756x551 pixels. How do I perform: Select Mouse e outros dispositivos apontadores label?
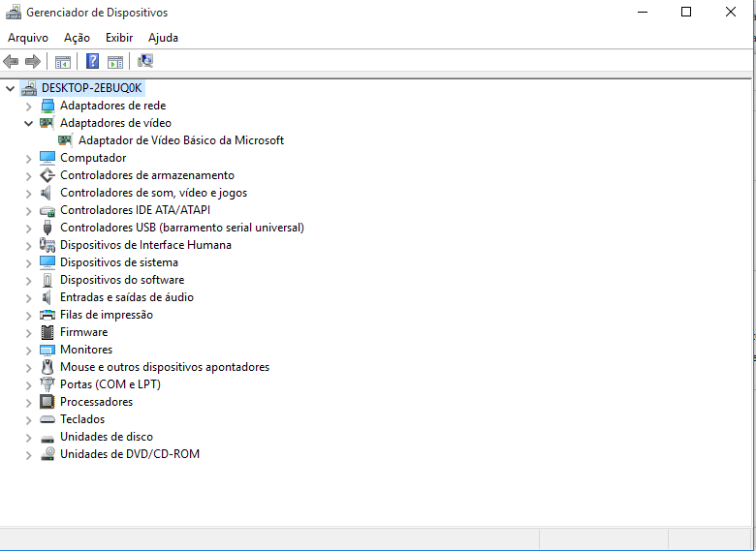165,367
